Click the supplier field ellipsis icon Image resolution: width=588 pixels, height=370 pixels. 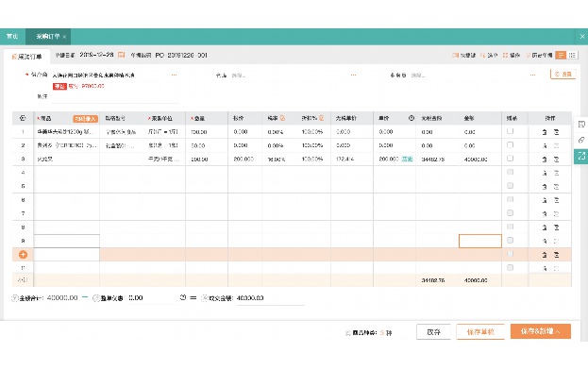point(174,75)
